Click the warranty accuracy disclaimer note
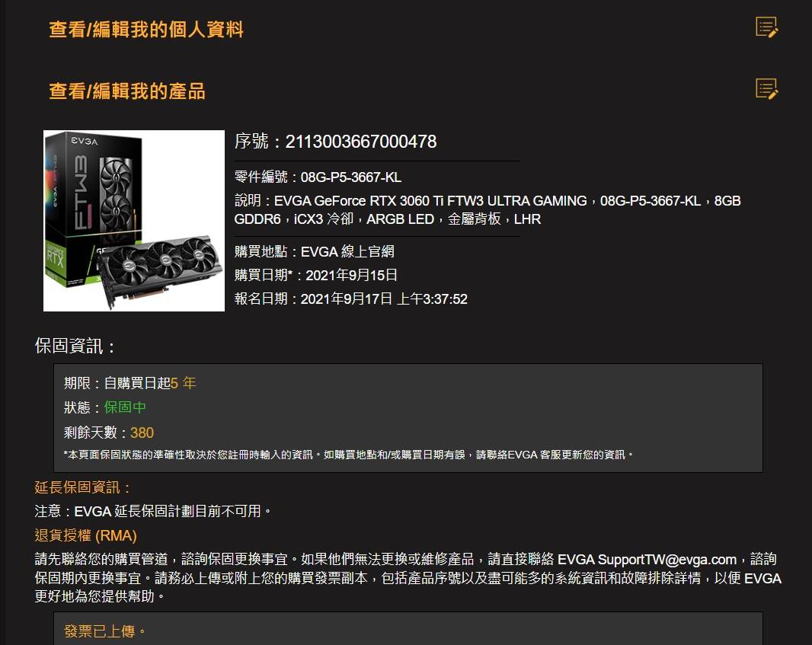812x645 pixels. [x=349, y=455]
